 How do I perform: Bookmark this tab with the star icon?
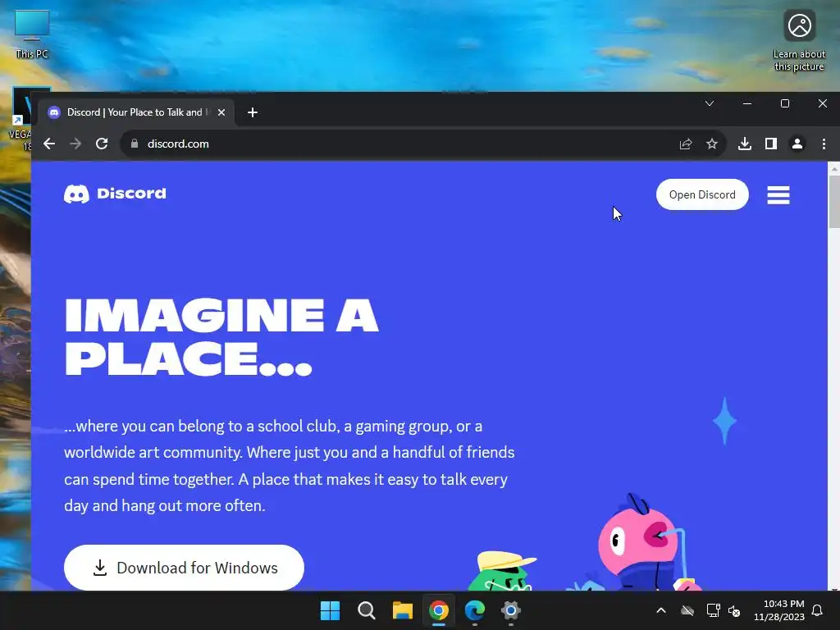tap(711, 144)
